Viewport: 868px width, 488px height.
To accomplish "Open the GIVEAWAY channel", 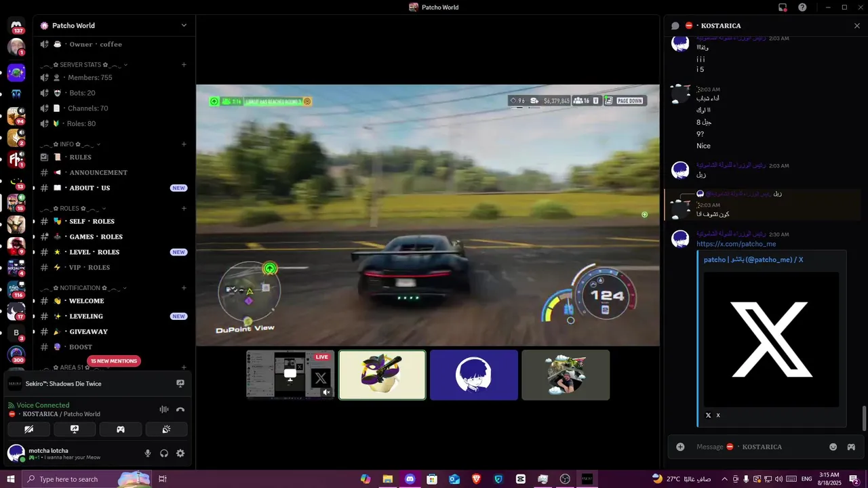I will pyautogui.click(x=113, y=332).
